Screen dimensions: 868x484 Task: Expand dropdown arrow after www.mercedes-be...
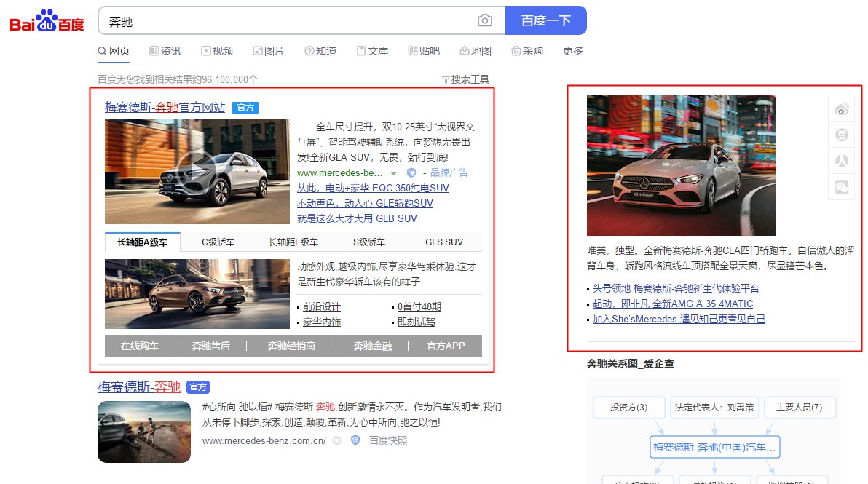click(394, 173)
